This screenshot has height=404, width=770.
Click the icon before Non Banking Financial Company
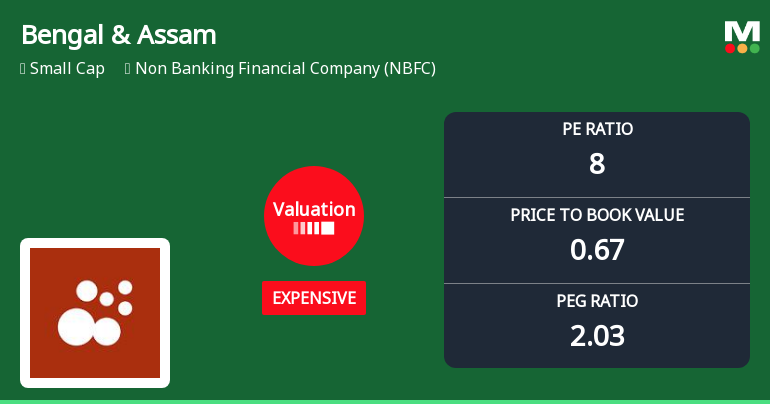[x=128, y=69]
